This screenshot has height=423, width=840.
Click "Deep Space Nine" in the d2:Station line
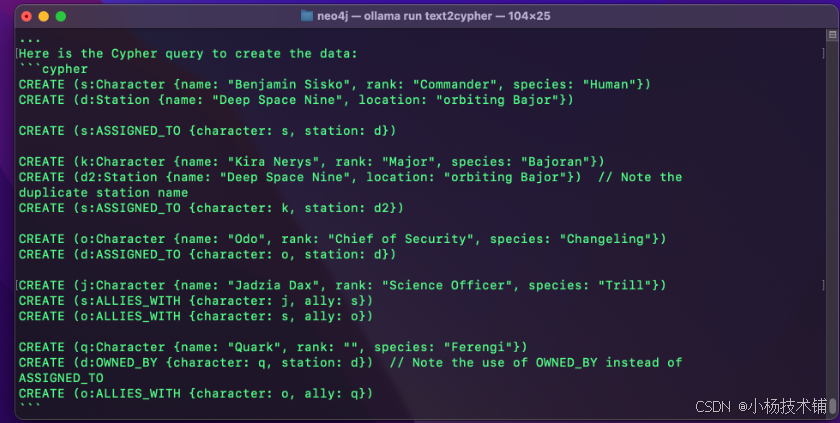(x=285, y=177)
